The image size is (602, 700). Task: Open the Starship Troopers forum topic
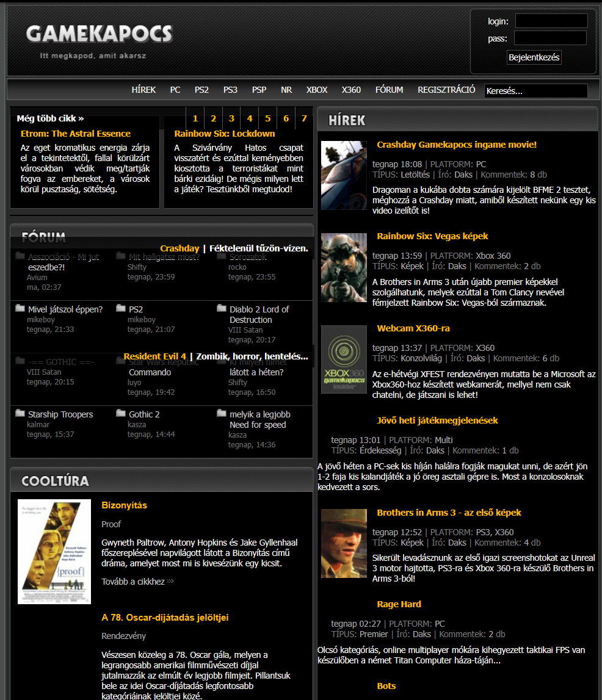pyautogui.click(x=60, y=414)
